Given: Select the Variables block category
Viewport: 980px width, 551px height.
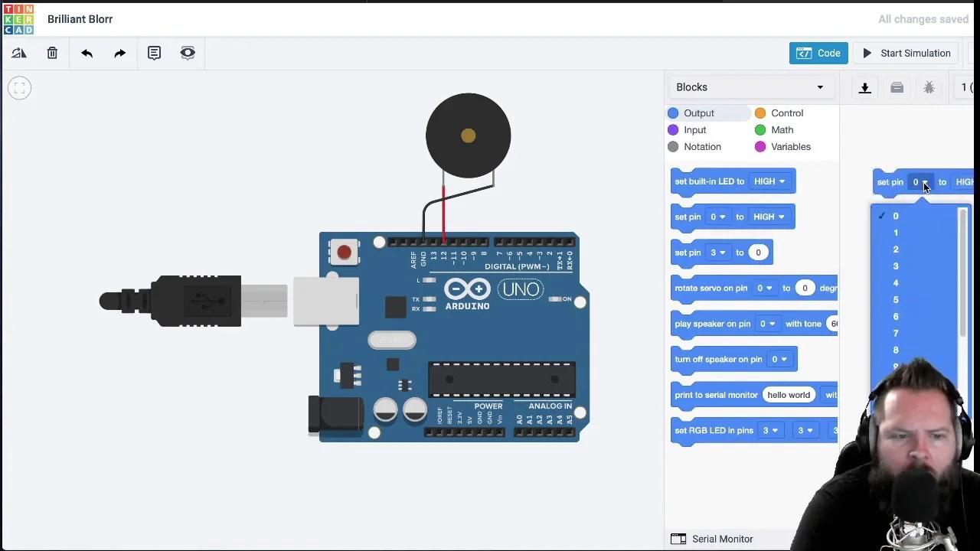Looking at the screenshot, I should tap(789, 146).
